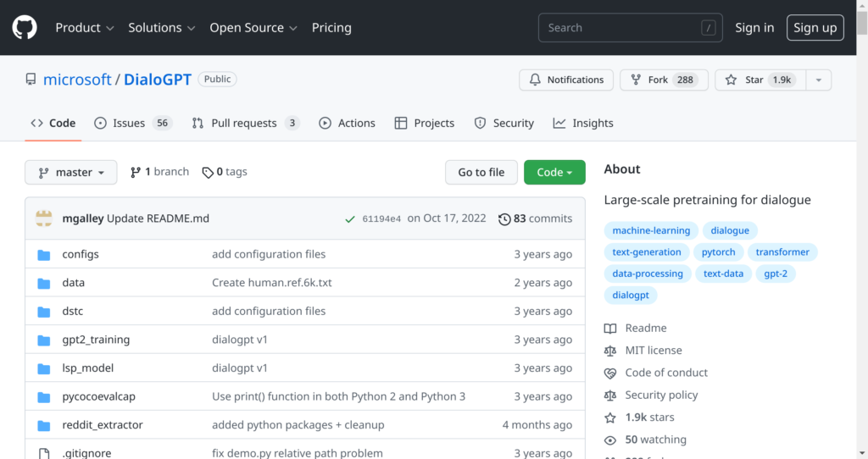Open the lsp_model folder
The image size is (868, 459).
pyautogui.click(x=88, y=368)
